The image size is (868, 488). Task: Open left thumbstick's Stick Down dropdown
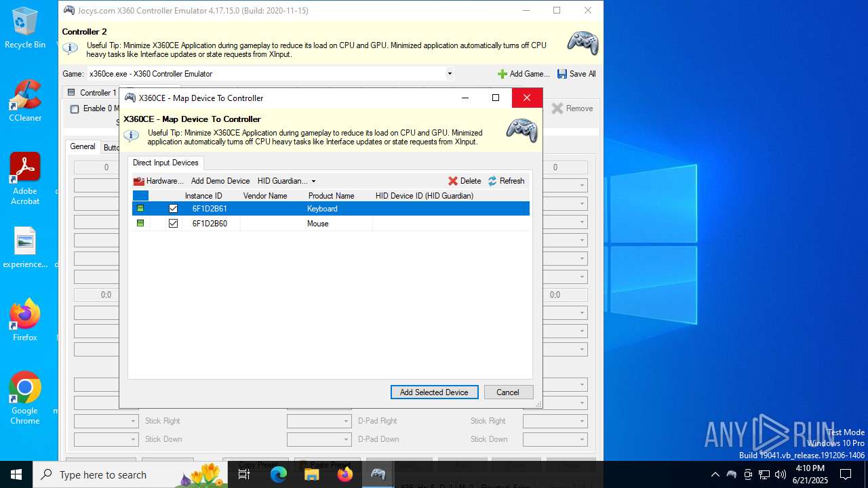106,439
